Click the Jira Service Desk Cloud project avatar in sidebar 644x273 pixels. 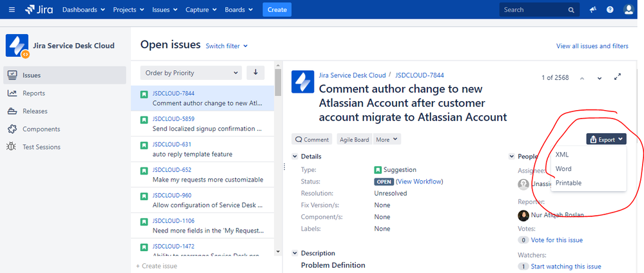coord(17,46)
